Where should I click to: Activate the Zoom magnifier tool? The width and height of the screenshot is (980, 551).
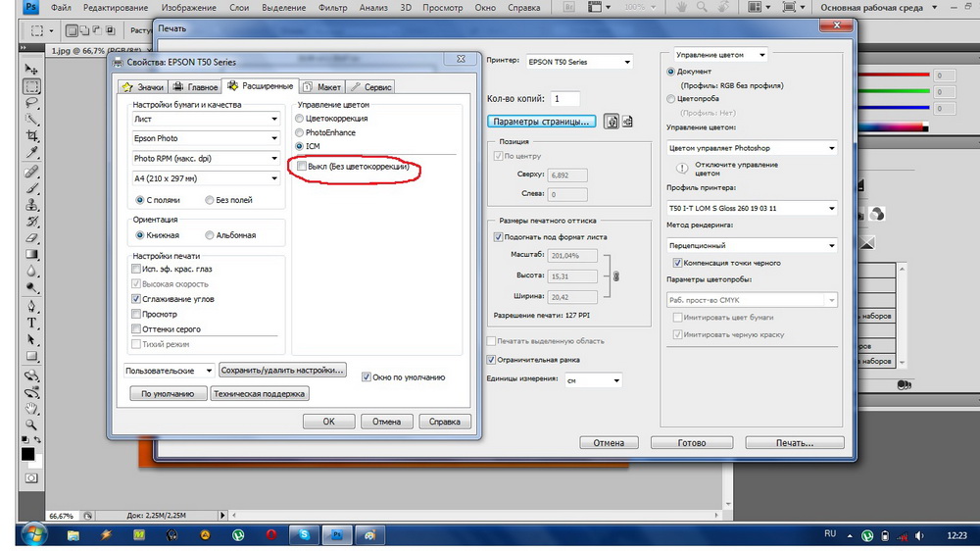[31, 424]
